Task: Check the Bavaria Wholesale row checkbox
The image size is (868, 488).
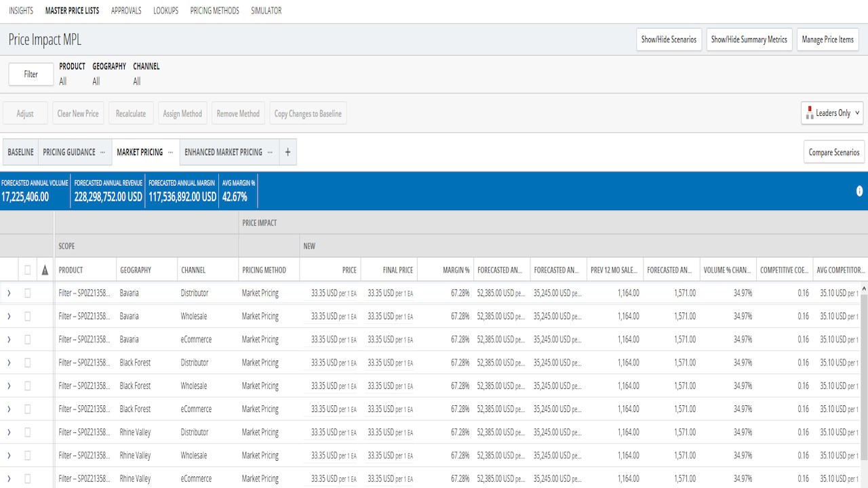Action: point(28,317)
